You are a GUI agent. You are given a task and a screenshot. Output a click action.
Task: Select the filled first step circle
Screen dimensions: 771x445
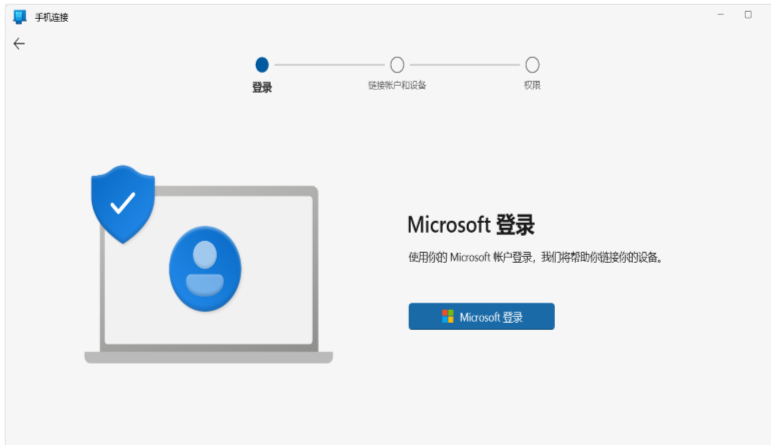coord(262,64)
